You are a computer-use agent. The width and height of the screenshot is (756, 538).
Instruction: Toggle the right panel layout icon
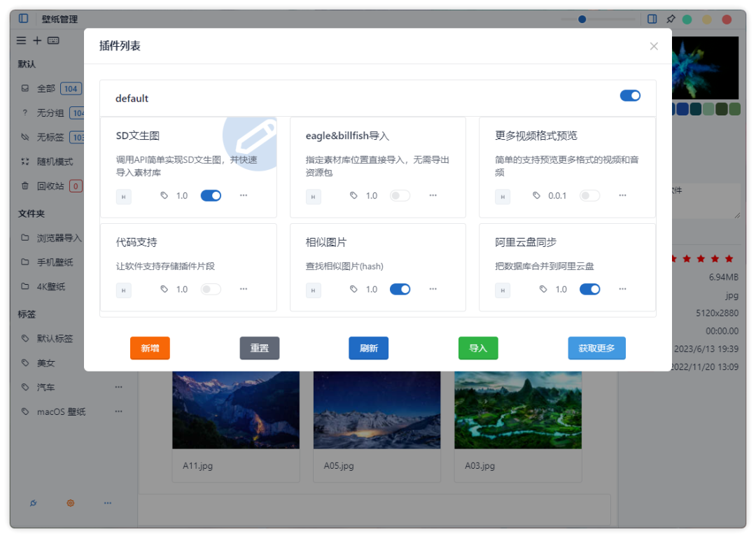click(x=652, y=19)
